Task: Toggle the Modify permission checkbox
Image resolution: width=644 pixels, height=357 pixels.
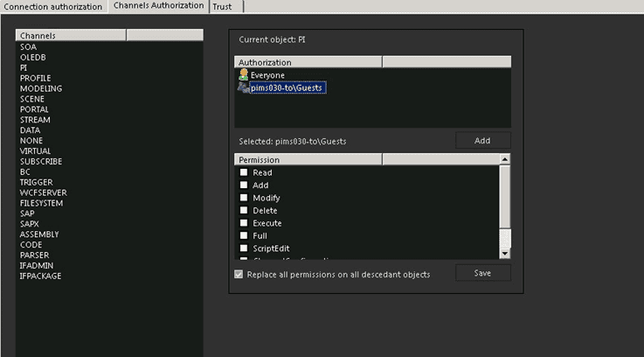Action: click(244, 198)
